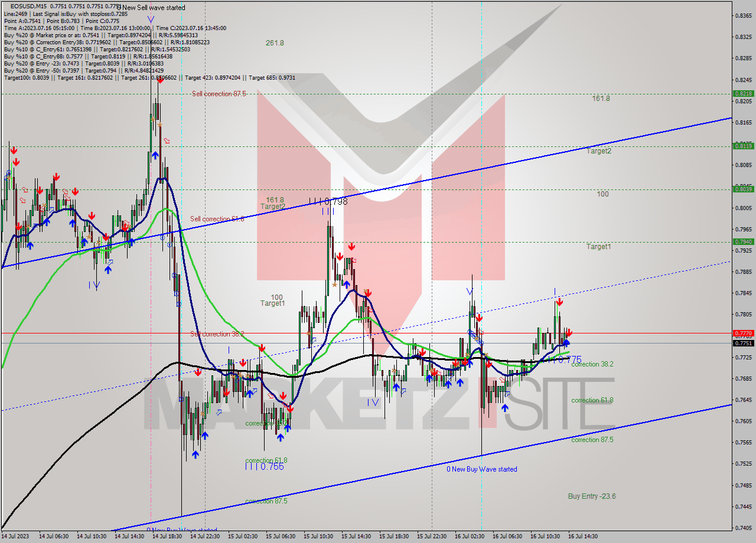Image resolution: width=756 pixels, height=543 pixels.
Task: Click the '15 Jul 22:30' time axis label
Action: pos(431,537)
